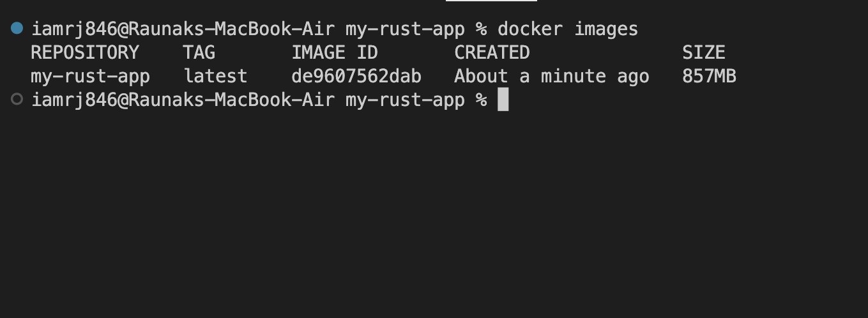Click my-rust-app directory on the docker images prompt
Screen dimensions: 868x318
[x=405, y=29]
